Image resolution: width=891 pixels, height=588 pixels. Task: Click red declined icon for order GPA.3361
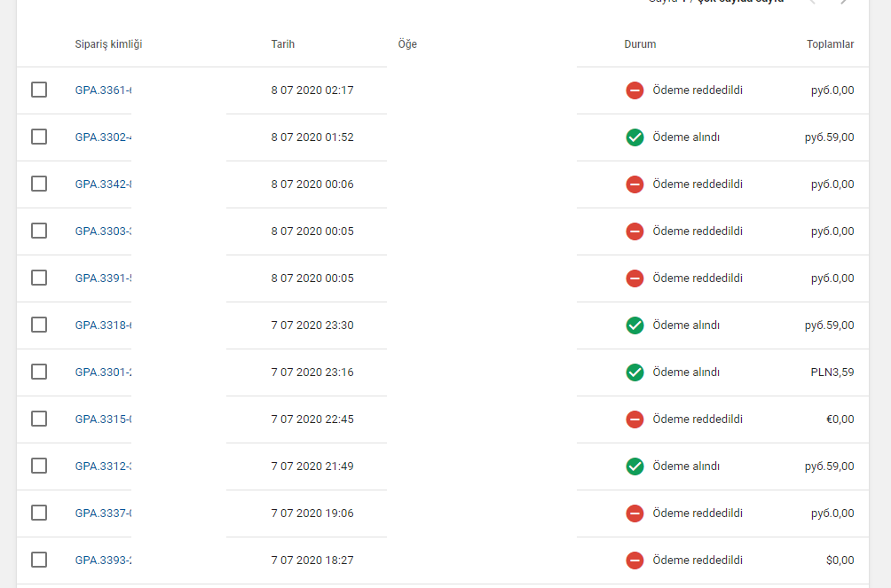tap(635, 90)
